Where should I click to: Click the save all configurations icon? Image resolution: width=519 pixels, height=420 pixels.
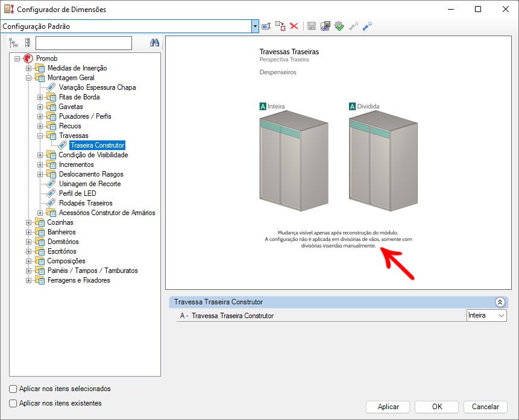click(x=325, y=26)
